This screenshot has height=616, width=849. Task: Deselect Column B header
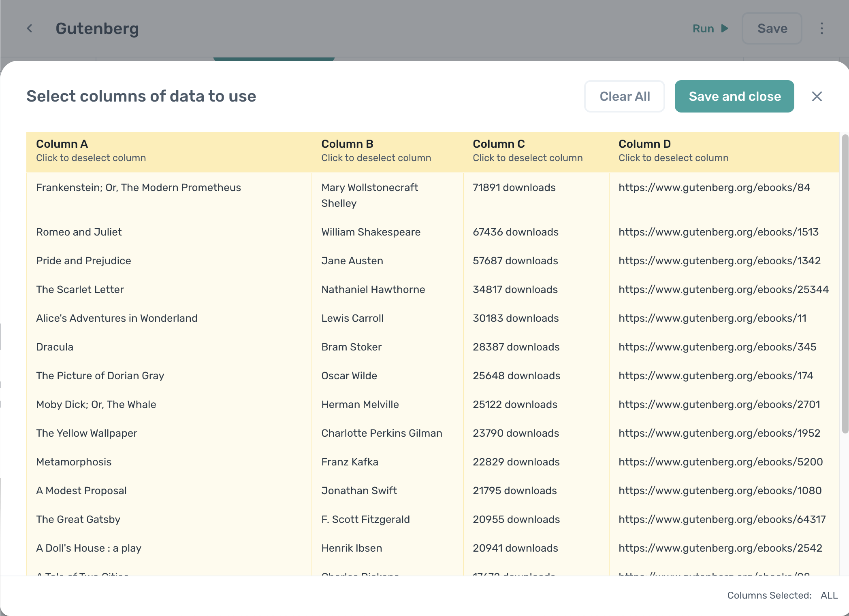pos(387,152)
